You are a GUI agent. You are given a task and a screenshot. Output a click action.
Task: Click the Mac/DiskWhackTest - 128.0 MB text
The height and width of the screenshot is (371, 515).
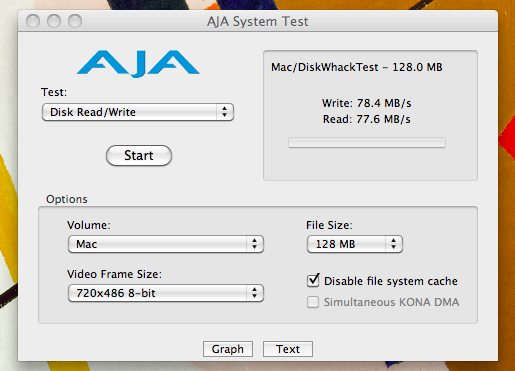tap(357, 67)
